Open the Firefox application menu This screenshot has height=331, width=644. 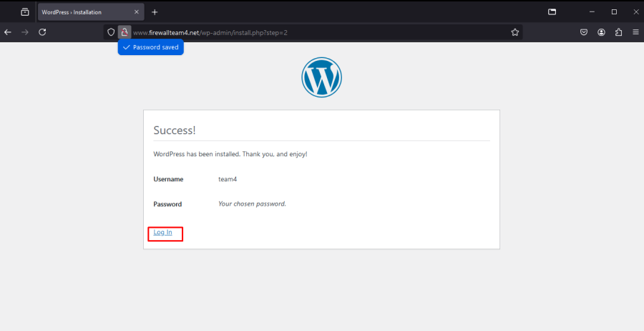coord(636,32)
